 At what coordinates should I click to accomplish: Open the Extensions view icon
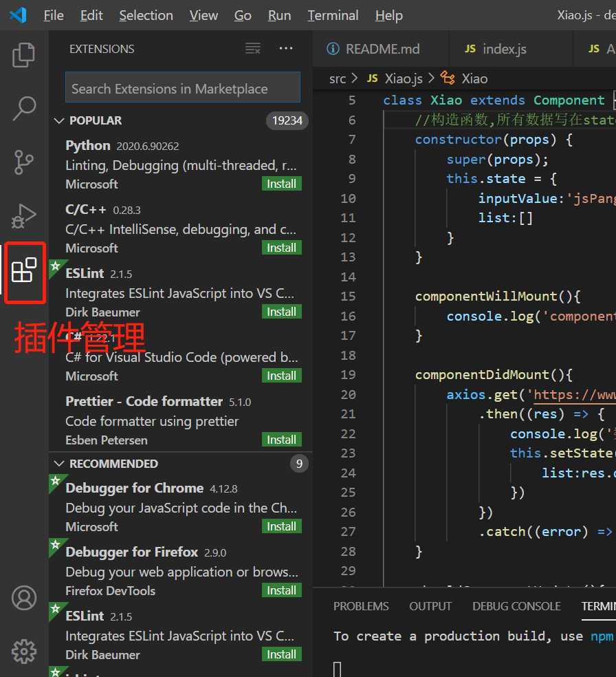pyautogui.click(x=24, y=270)
